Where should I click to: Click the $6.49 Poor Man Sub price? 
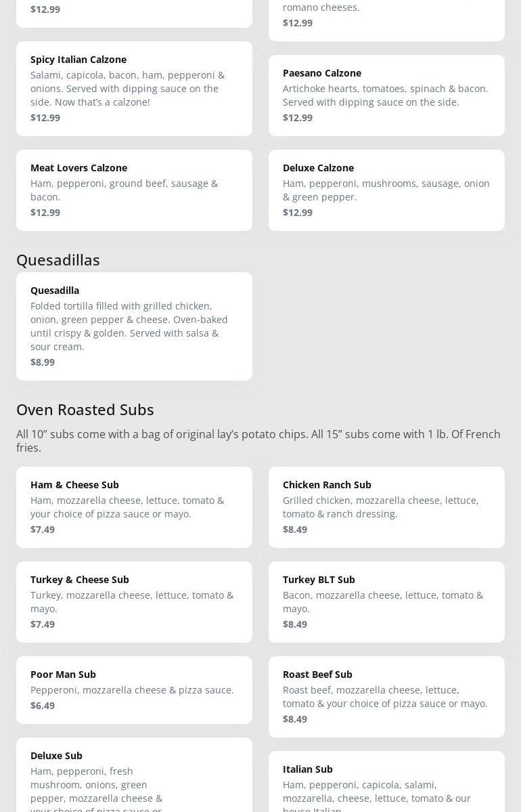point(43,705)
